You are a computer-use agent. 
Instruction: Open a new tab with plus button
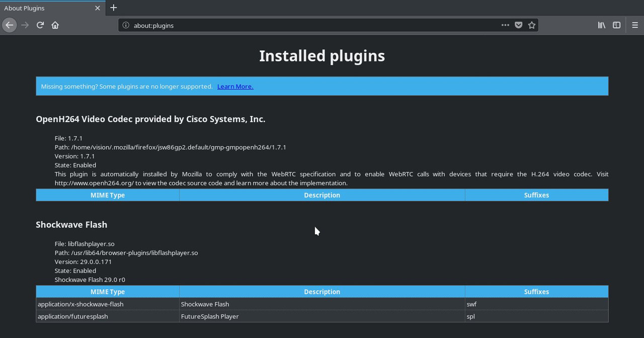[x=114, y=8]
